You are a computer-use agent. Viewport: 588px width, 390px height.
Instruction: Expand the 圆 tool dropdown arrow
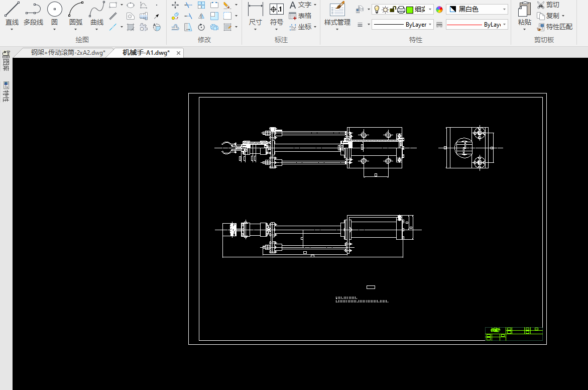click(x=54, y=29)
